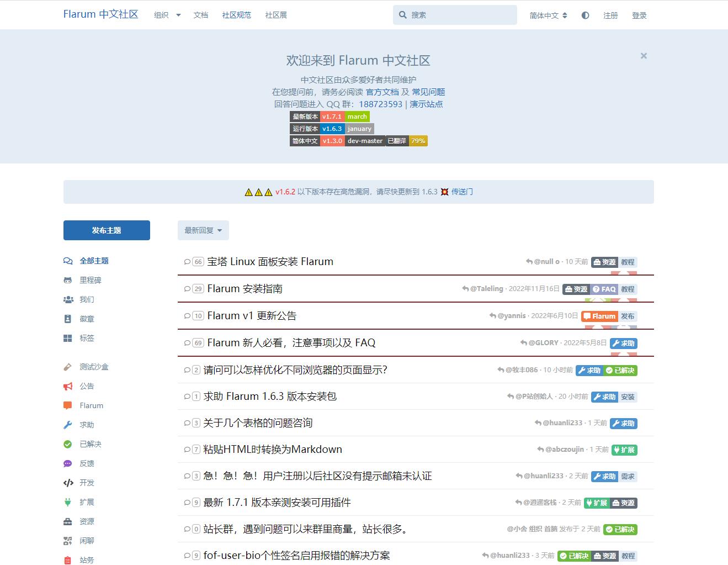728x565 pixels.
Task: Click 需求 tag on 邮箱未认证 row
Action: (628, 476)
